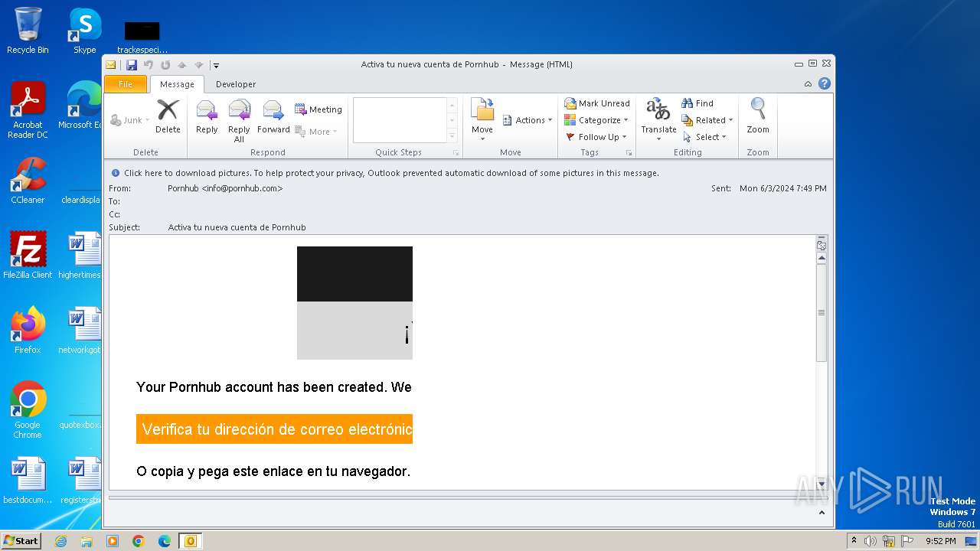Open the More respond options dropdown

click(x=316, y=132)
